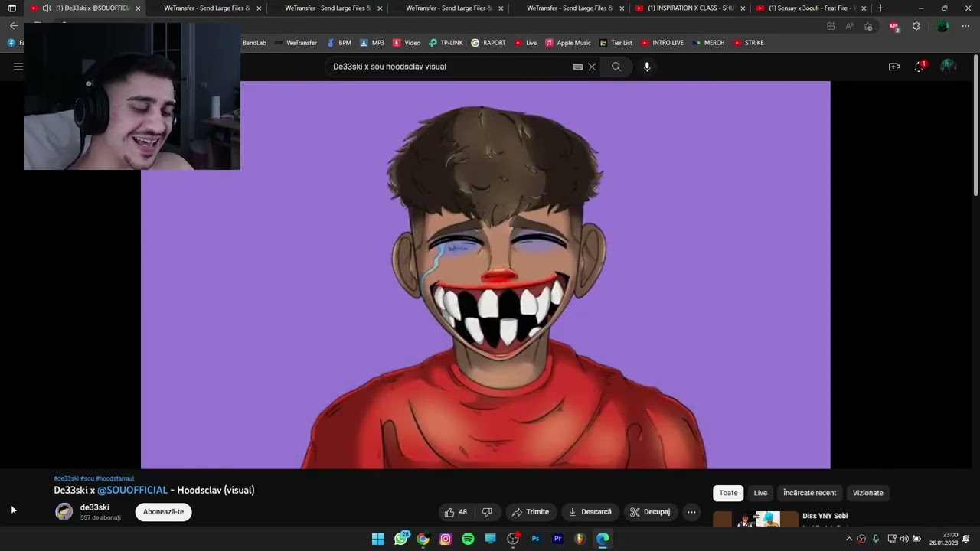Open Diss YNY Sebi suggested video
This screenshot has height=551, width=980.
pos(825,516)
